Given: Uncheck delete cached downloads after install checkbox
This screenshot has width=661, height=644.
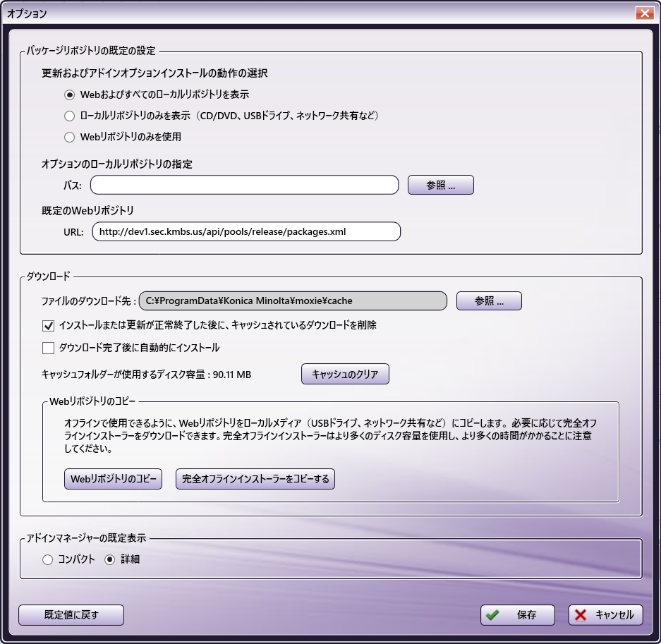Looking at the screenshot, I should pos(49,325).
